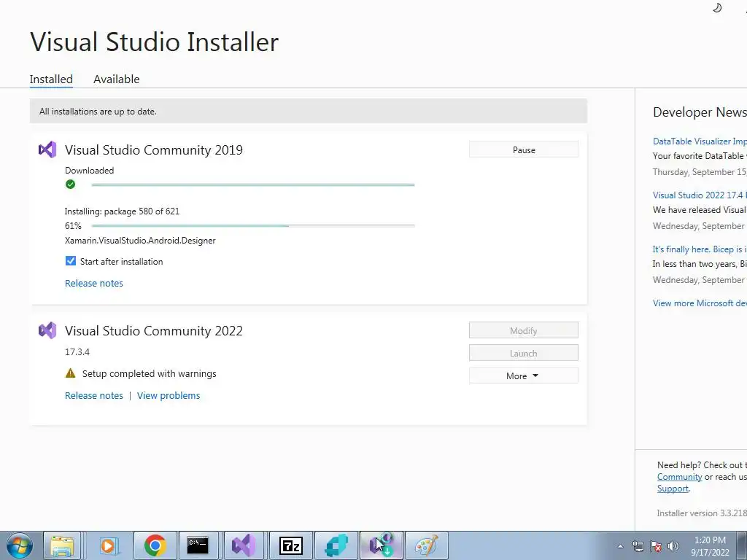
Task: Click the volume speaker tray icon
Action: (x=673, y=546)
